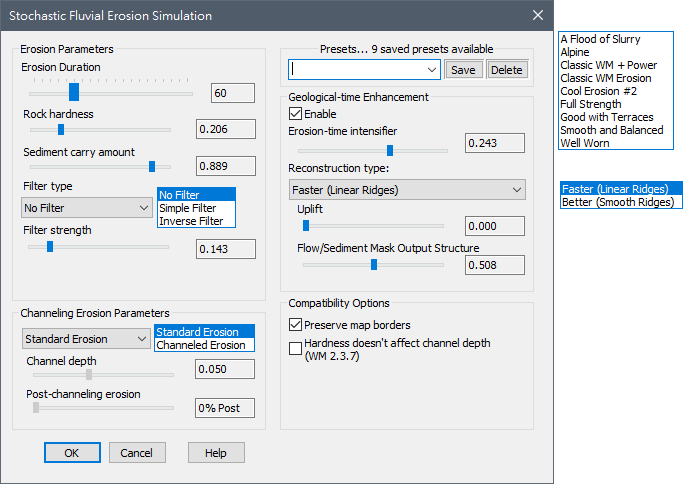Screen dimensions: 690x484
Task: Open Help for erosion simulation
Action: (x=216, y=453)
